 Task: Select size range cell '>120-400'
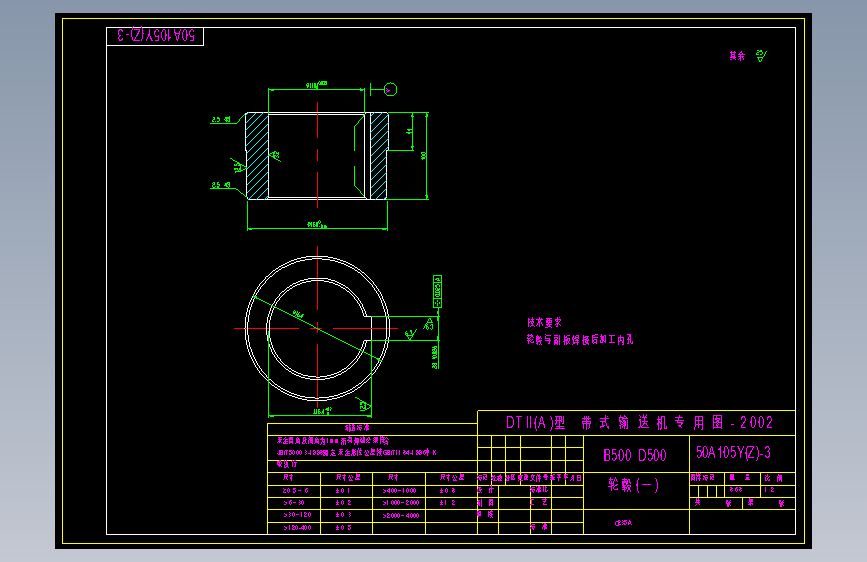click(x=297, y=528)
